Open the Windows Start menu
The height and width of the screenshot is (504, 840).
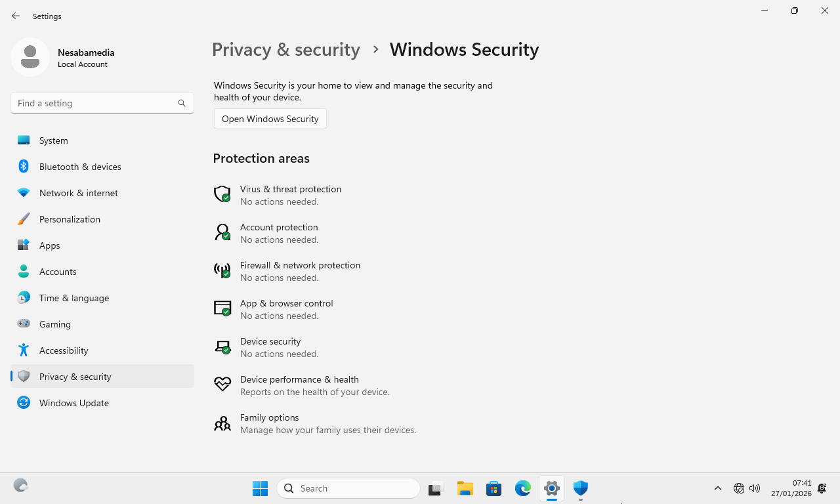[x=260, y=488]
